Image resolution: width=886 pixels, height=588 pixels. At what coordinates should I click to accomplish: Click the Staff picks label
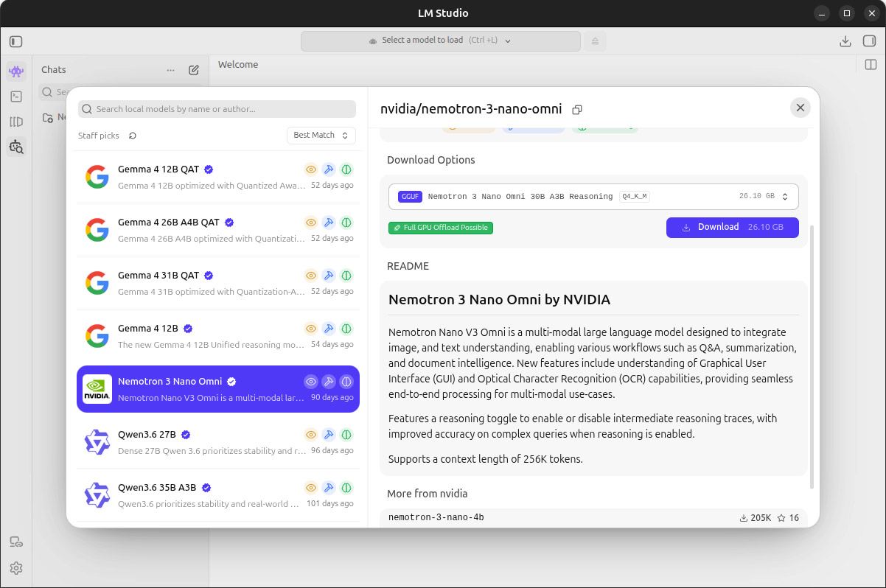(99, 136)
